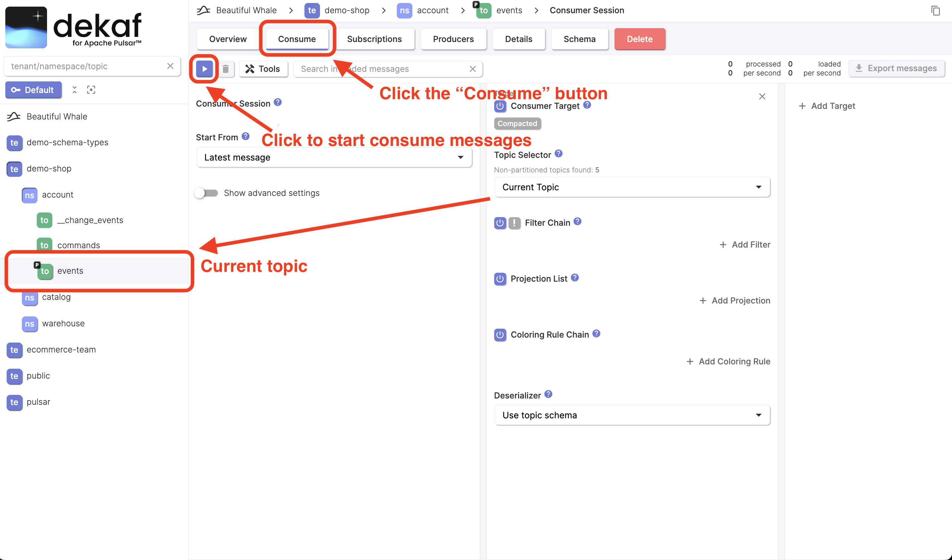This screenshot has height=560, width=952.
Task: Click help icon next to Consumer Target
Action: coord(587,105)
